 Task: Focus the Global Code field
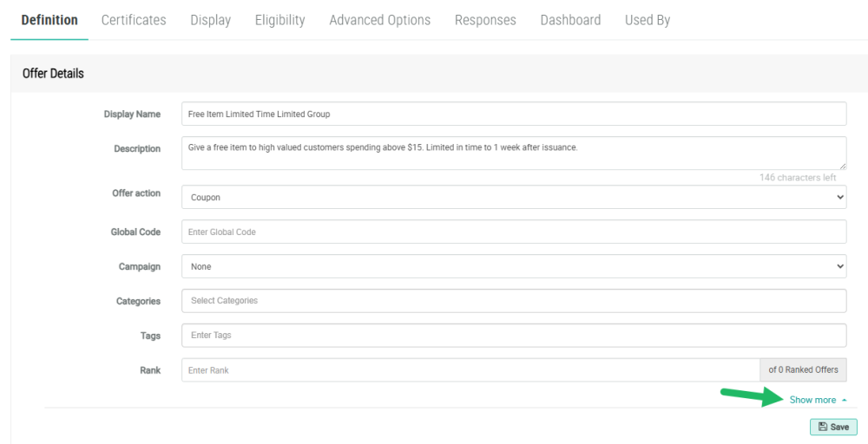click(513, 232)
